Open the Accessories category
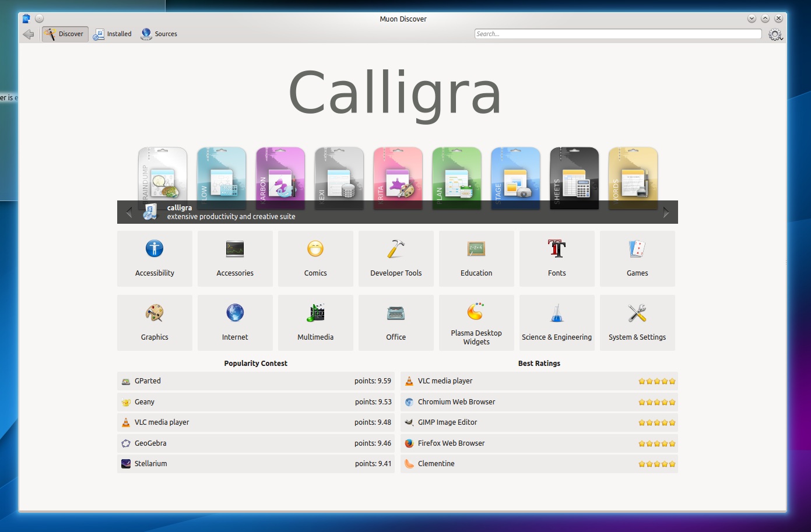The image size is (811, 532). 235,259
